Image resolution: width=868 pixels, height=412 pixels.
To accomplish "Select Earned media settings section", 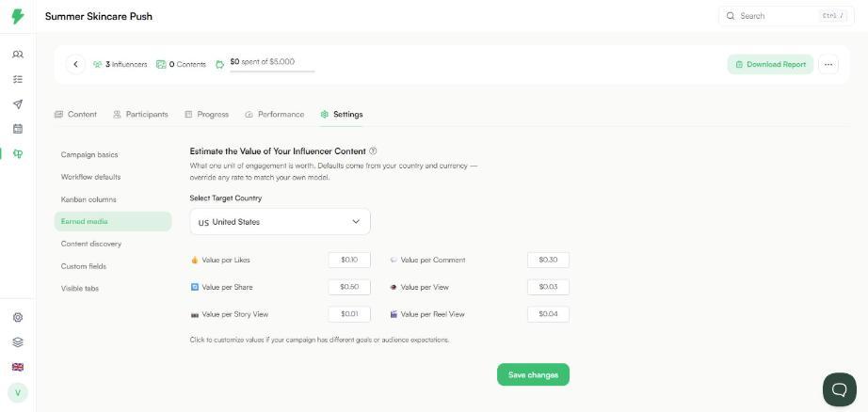I will (x=113, y=221).
